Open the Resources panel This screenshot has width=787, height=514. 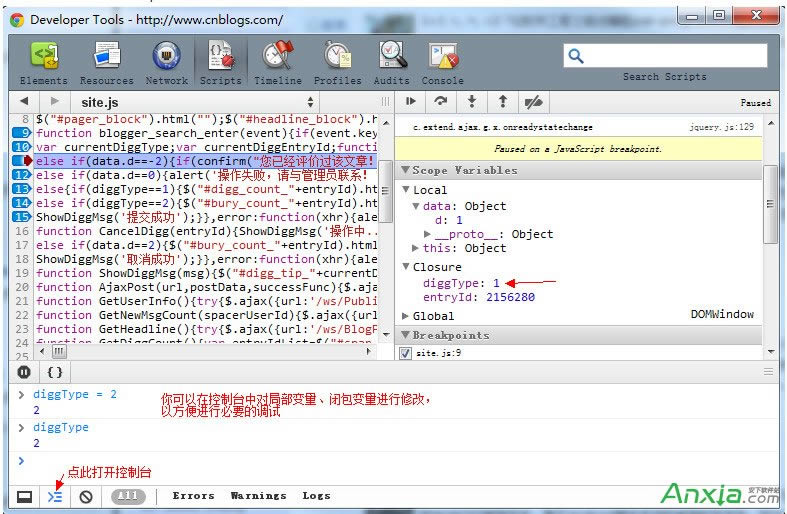point(106,63)
